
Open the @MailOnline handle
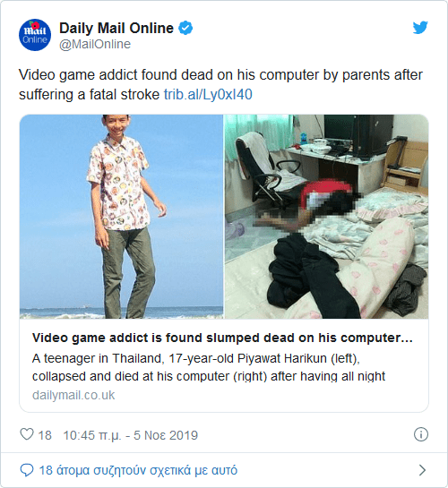point(95,44)
